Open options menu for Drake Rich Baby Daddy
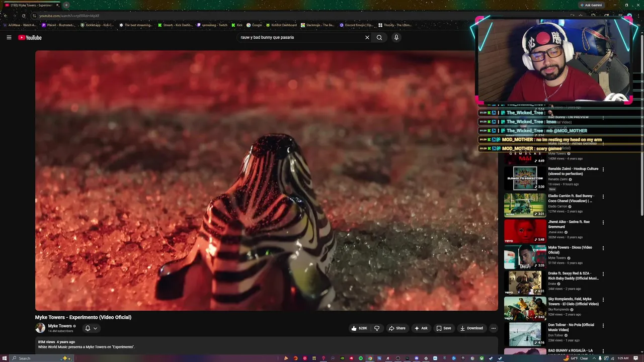Screen dimensions: 644x362 pyautogui.click(x=603, y=274)
